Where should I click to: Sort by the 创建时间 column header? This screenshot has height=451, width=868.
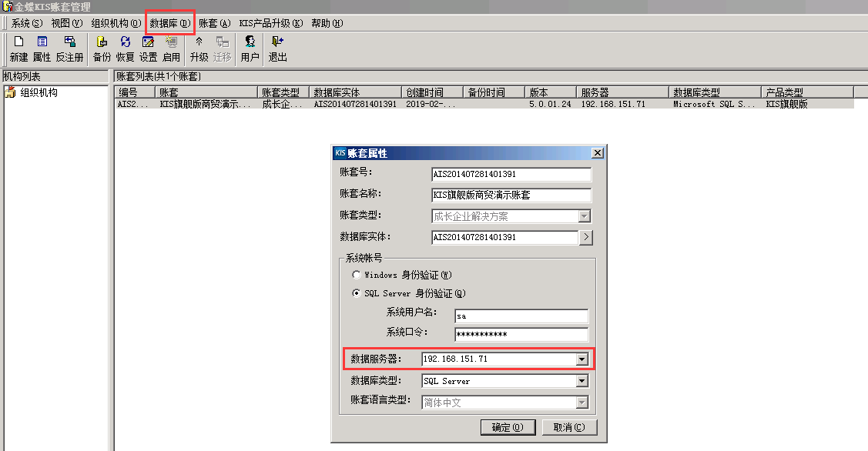click(432, 92)
